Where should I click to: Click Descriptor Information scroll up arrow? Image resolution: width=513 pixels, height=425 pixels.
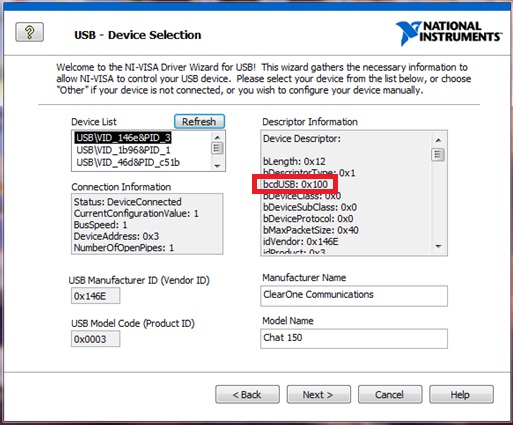click(438, 140)
